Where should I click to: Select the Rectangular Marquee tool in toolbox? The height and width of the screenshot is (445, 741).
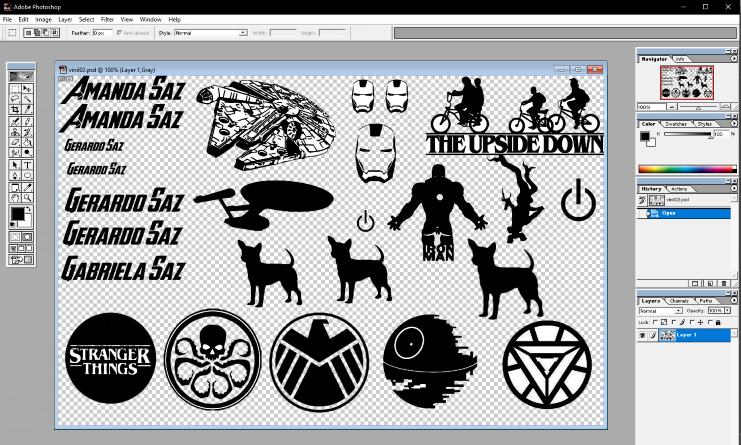pos(15,88)
